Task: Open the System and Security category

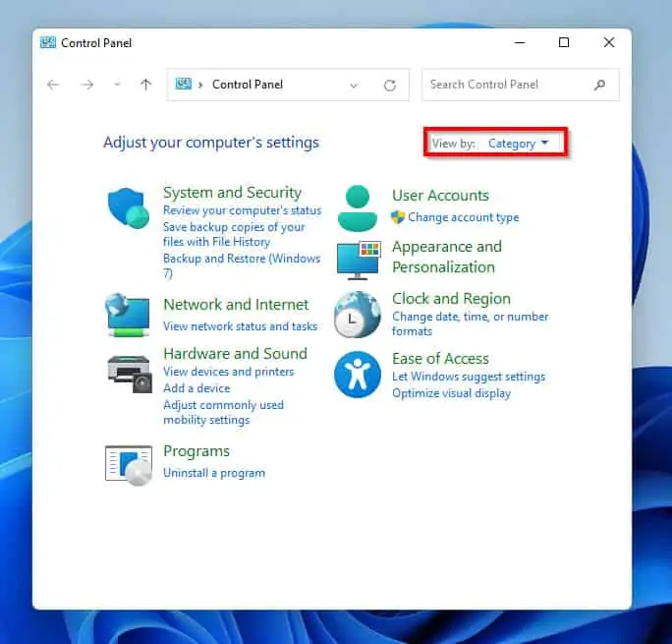Action: (x=232, y=192)
